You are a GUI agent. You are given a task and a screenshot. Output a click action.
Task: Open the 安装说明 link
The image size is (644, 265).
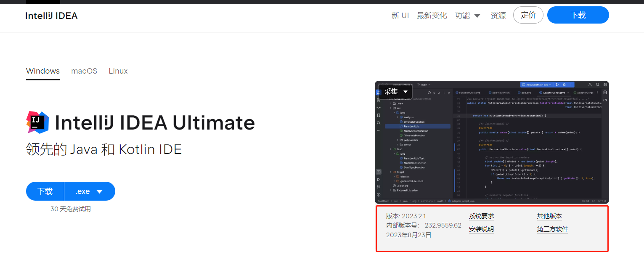482,229
